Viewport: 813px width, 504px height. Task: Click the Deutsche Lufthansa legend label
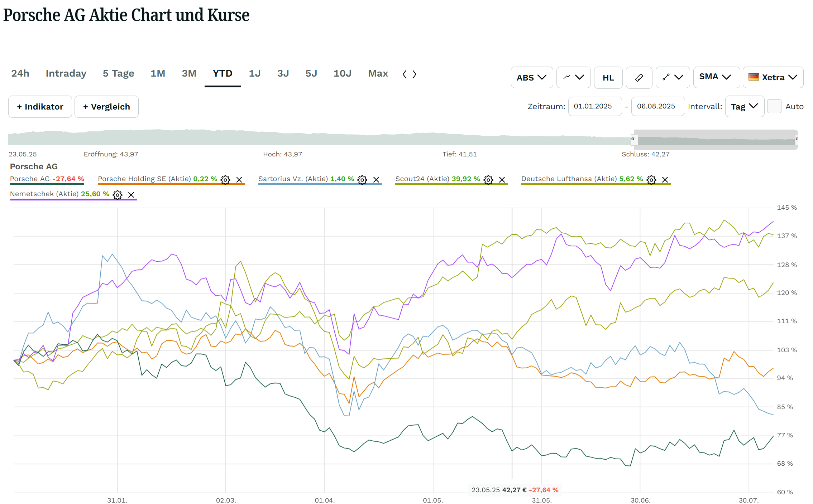point(569,179)
